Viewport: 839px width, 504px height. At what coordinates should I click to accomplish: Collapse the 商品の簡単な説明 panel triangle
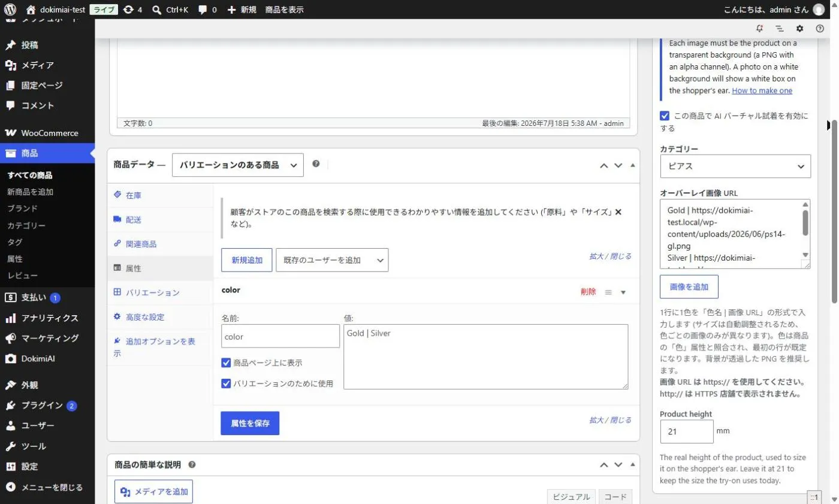(x=632, y=464)
